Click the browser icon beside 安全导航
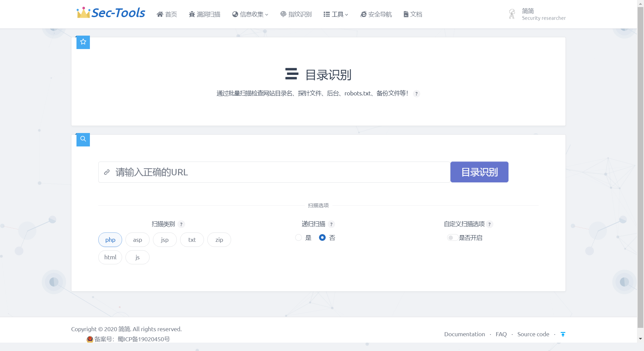The image size is (644, 351). 363,14
